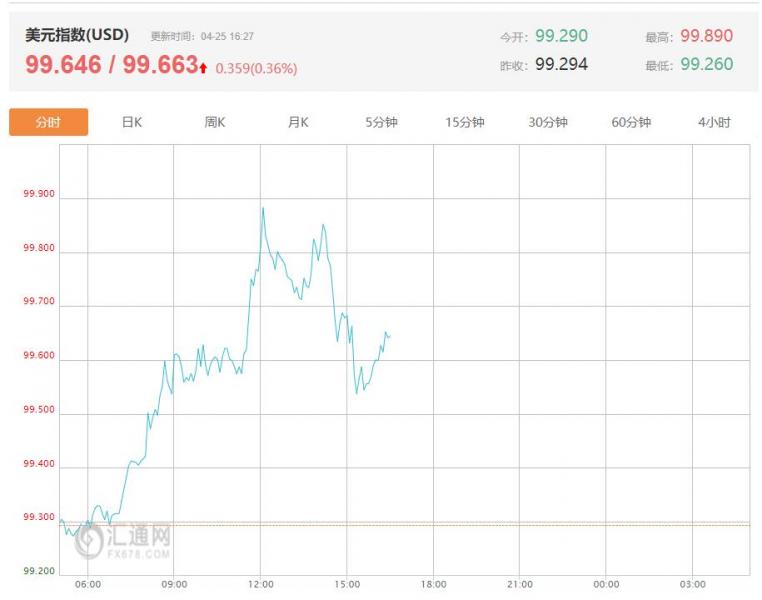Select the 15分钟 interval tab
Screen dimensions: 762x600
pyautogui.click(x=464, y=122)
